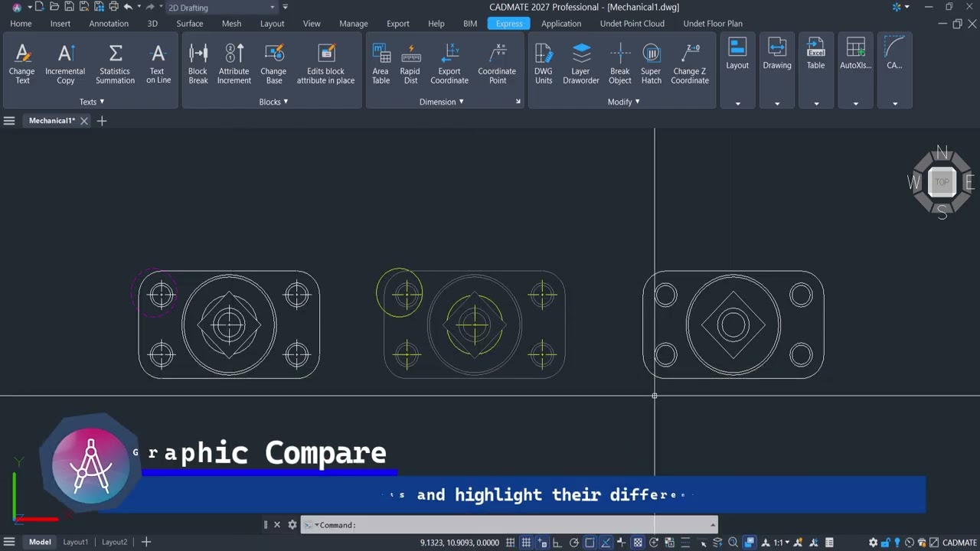
Task: Print using the quick access printer icon
Action: [x=113, y=7]
